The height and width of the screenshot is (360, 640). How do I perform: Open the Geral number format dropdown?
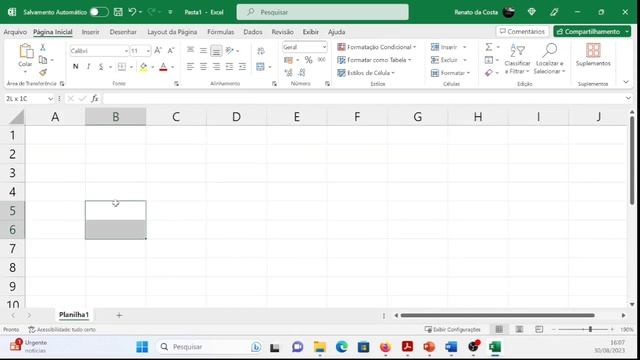(324, 47)
